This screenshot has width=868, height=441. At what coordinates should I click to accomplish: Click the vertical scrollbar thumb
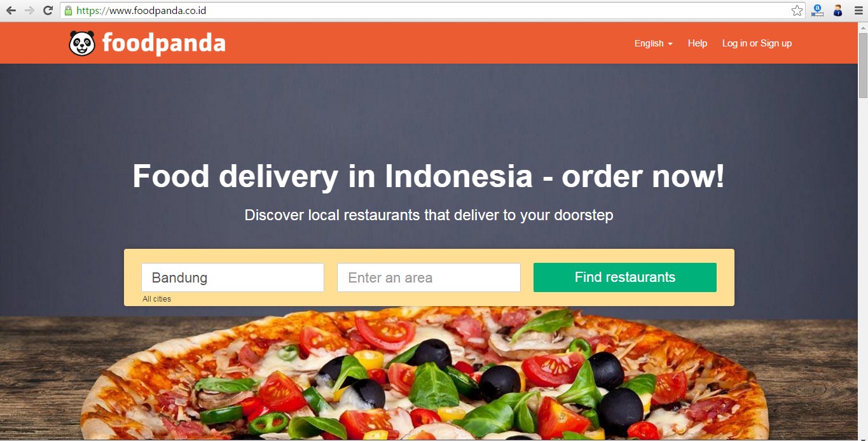coord(863,66)
